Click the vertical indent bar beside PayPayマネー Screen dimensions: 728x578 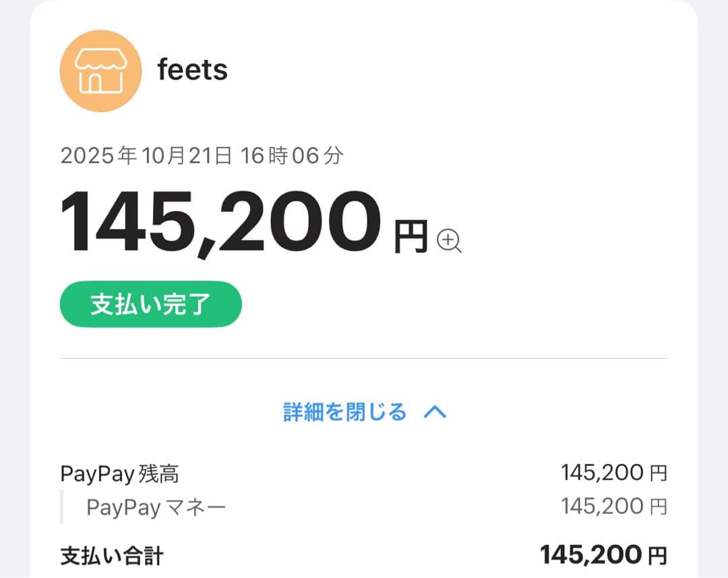coord(61,507)
